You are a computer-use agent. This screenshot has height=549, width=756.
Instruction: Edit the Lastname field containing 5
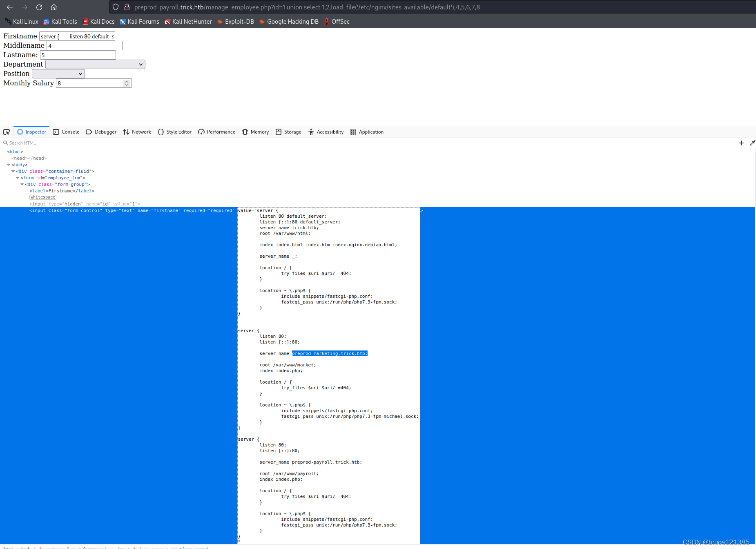[78, 55]
